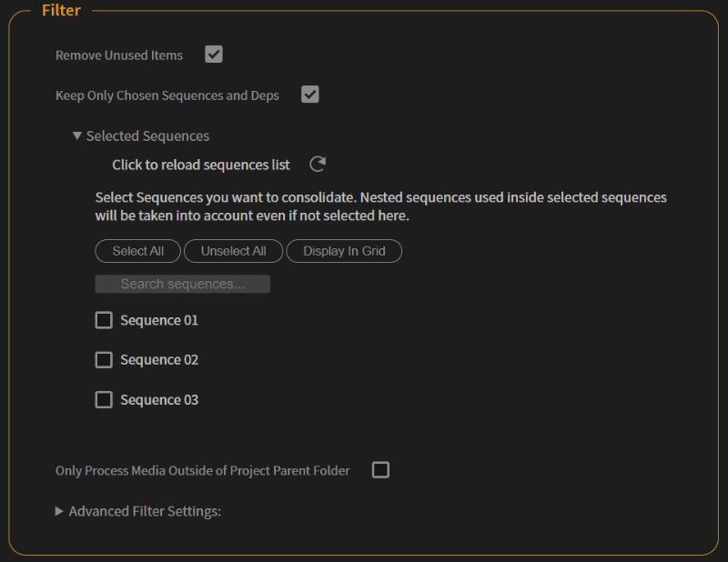Click the Sequence 03 label
The width and height of the screenshot is (728, 562).
point(159,399)
